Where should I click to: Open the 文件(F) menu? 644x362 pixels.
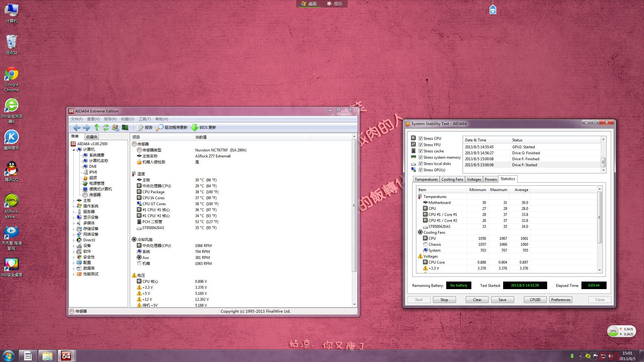[76, 119]
